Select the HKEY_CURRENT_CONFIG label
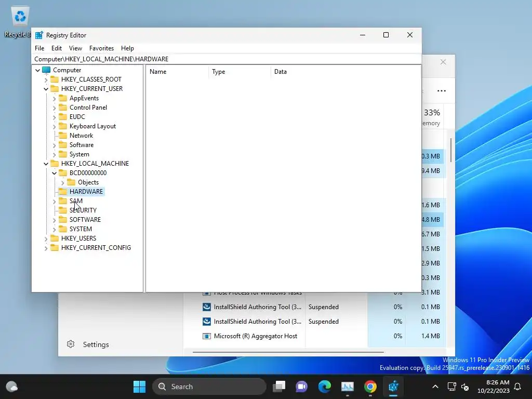This screenshot has height=399, width=532. click(96, 248)
